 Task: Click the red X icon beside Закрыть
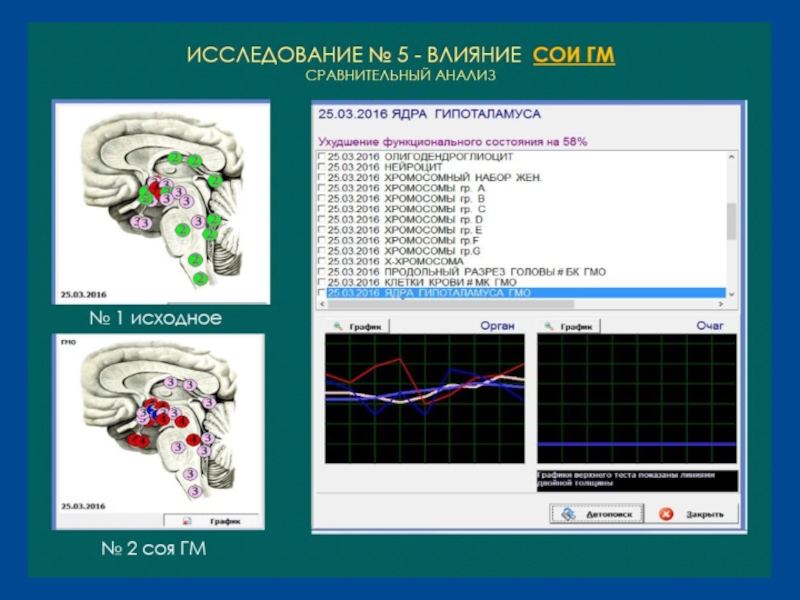(x=666, y=513)
